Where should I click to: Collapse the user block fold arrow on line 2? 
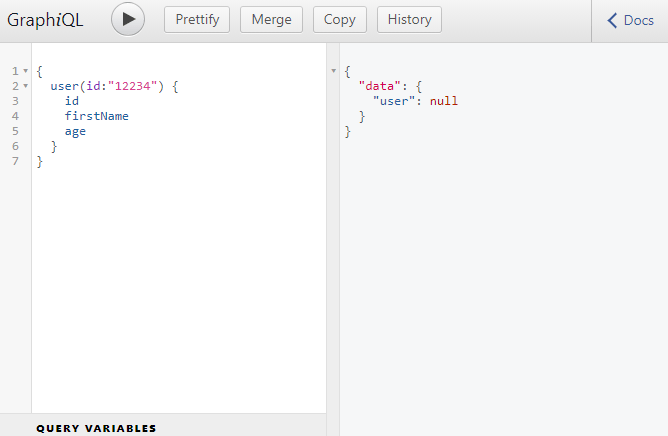click(x=25, y=87)
